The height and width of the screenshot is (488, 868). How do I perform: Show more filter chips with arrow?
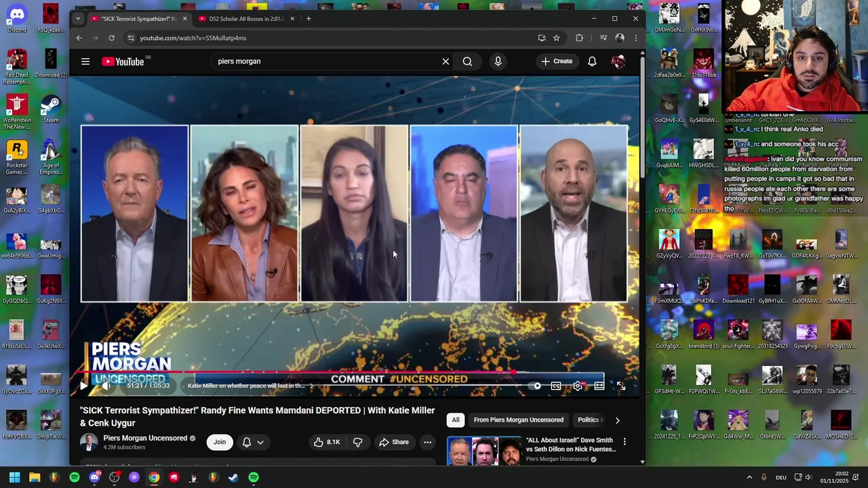(x=617, y=420)
